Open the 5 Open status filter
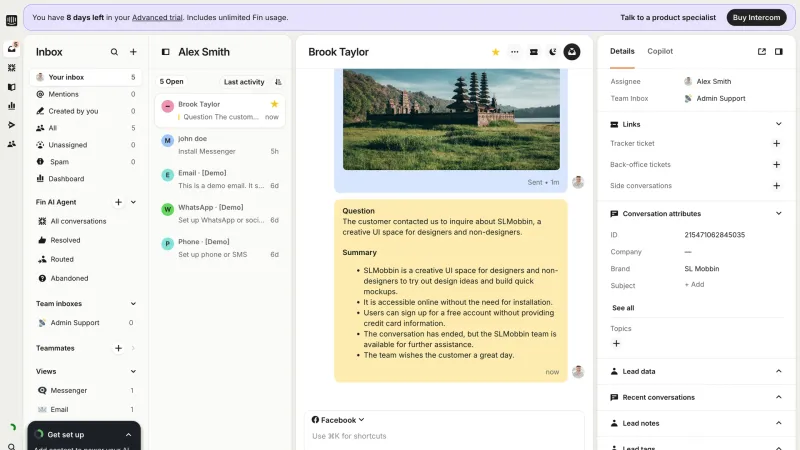 (171, 82)
